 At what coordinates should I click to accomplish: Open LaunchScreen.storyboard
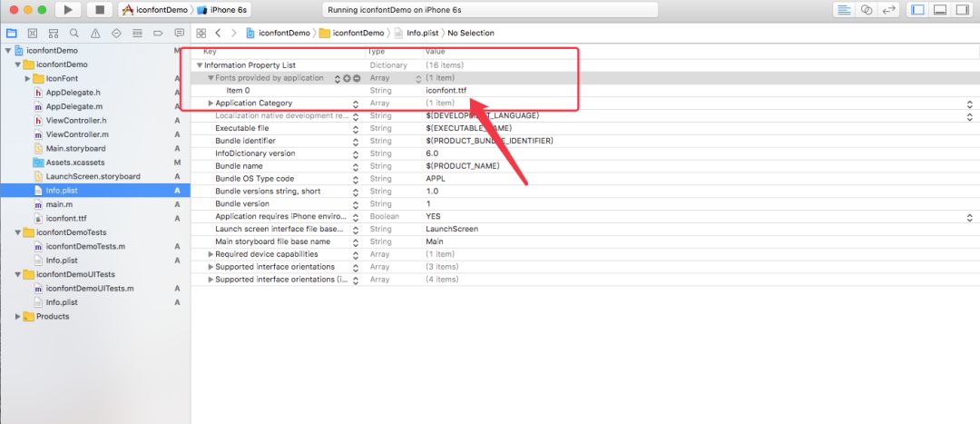pyautogui.click(x=93, y=176)
